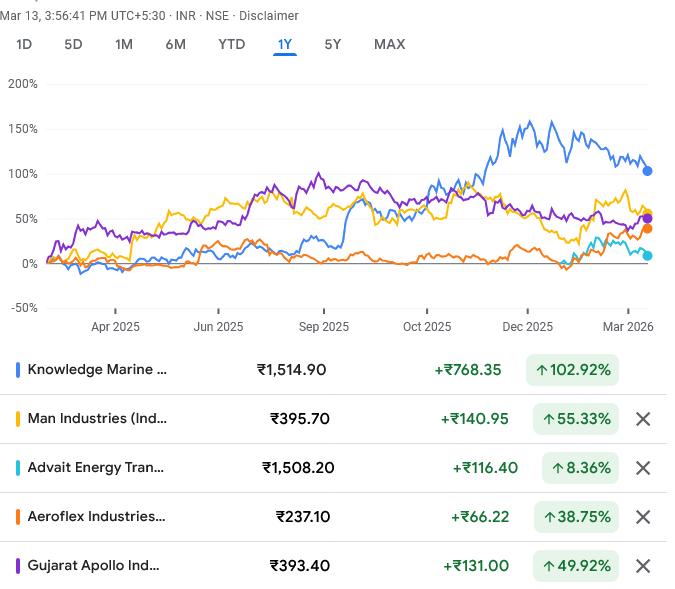
Task: Click price ₹1,508.20
Action: 298,468
